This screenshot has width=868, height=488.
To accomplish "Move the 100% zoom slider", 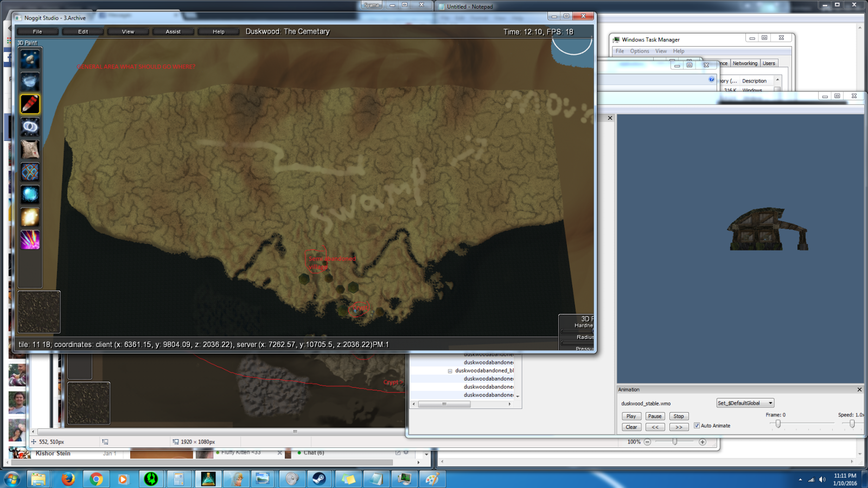I will [x=675, y=442].
